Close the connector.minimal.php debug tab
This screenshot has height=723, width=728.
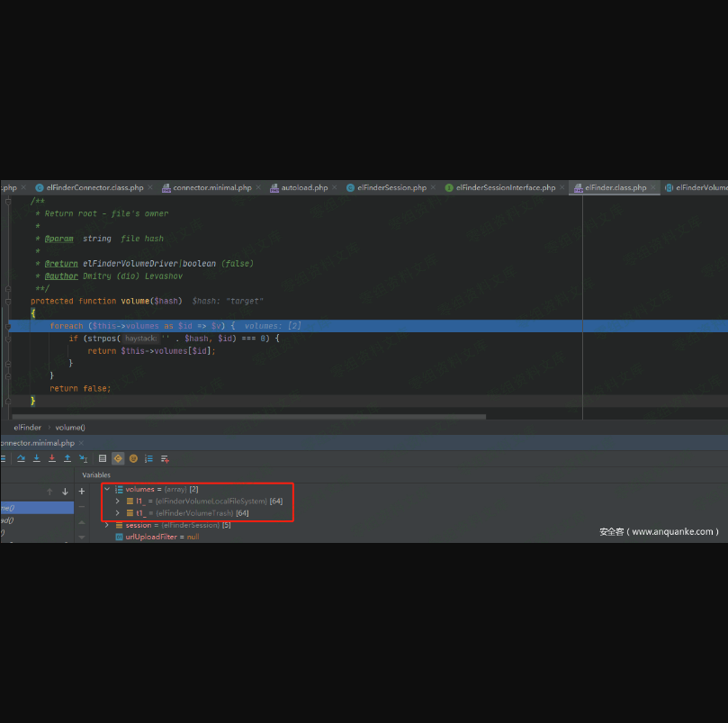83,443
